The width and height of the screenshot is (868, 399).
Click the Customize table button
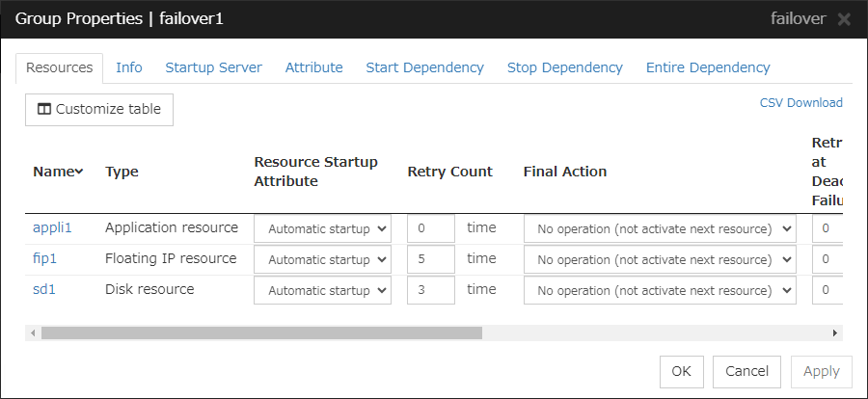click(x=99, y=109)
